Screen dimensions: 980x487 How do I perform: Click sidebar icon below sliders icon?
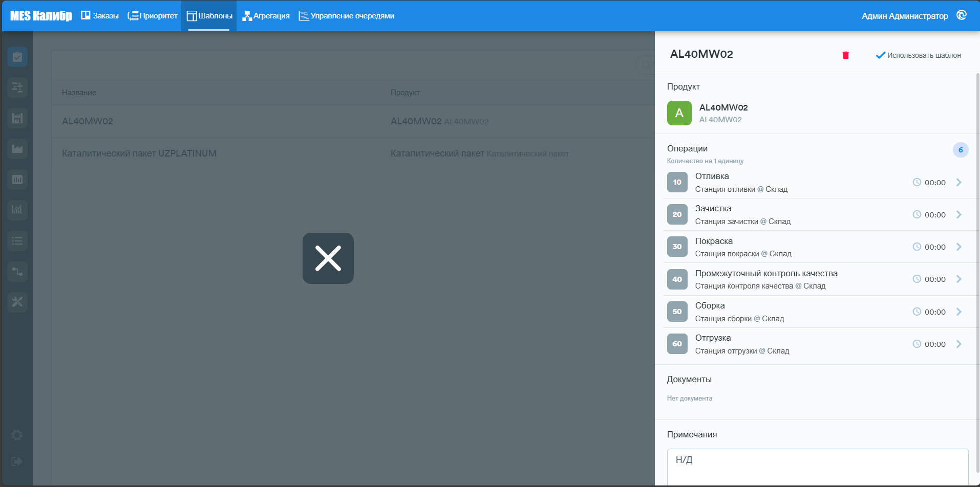pos(17,118)
